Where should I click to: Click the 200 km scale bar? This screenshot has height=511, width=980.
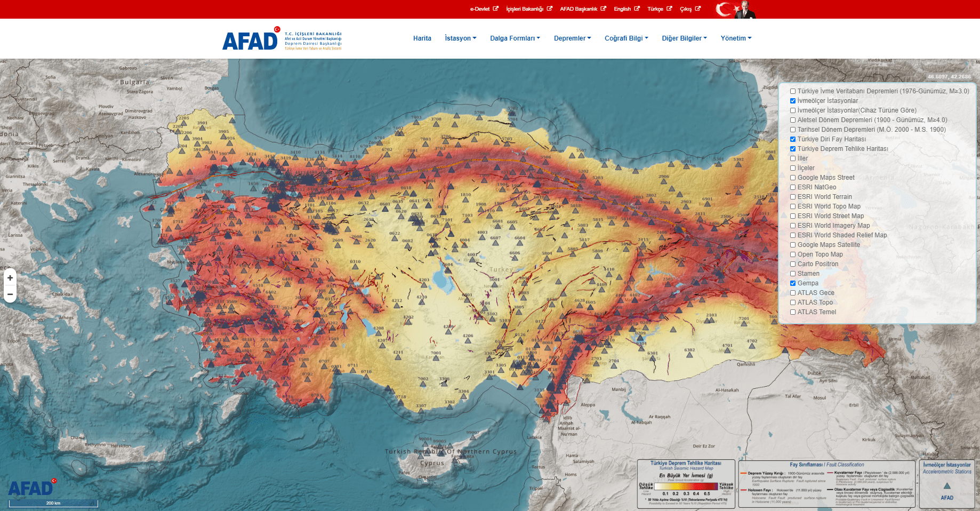53,503
